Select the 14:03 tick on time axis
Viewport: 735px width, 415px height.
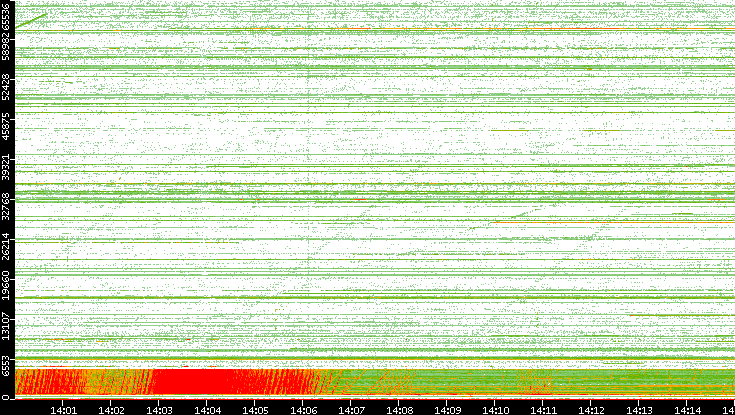160,408
